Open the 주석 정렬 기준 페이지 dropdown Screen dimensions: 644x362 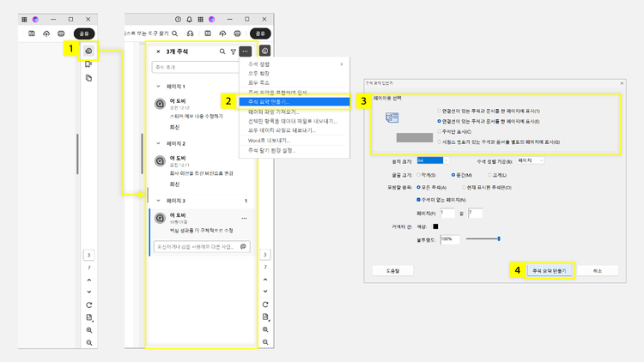(531, 160)
